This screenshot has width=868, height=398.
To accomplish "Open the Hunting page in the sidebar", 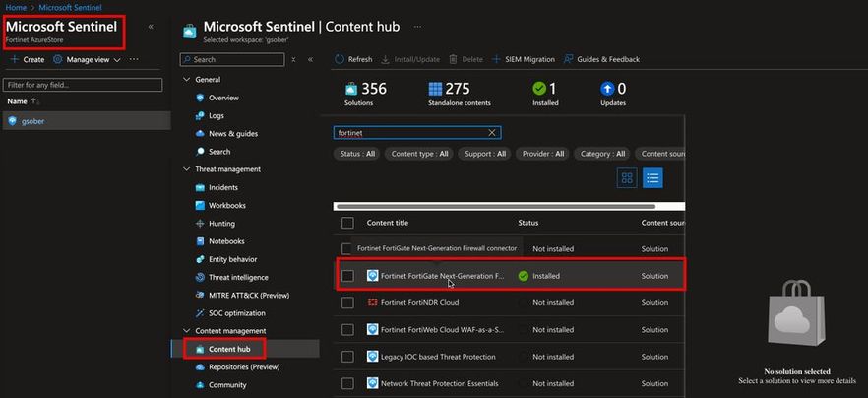I will [221, 224].
